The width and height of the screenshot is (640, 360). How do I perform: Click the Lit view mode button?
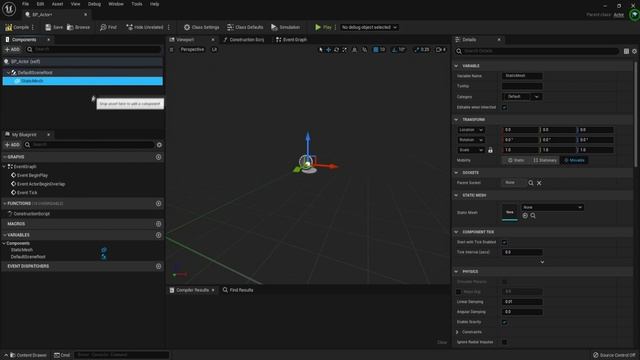coord(214,50)
